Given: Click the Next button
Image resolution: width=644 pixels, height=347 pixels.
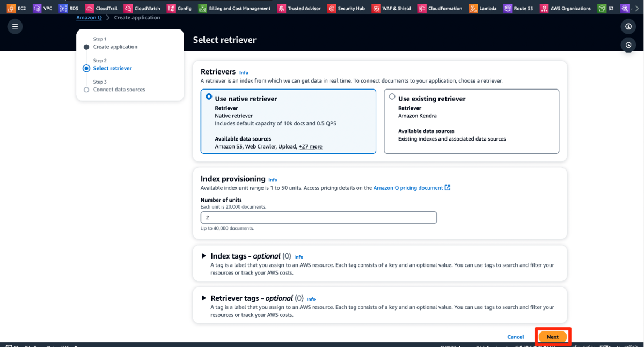Looking at the screenshot, I should (x=553, y=337).
